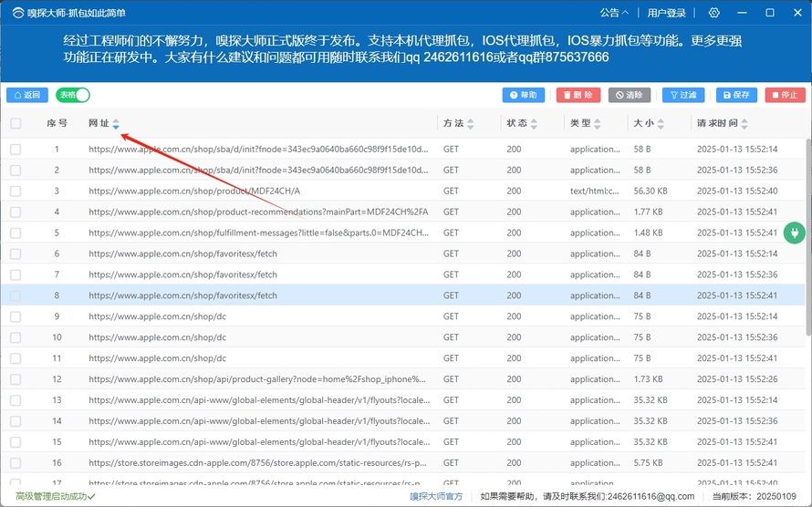Open the 嗅探大师官方 official link
The image size is (812, 507).
tap(435, 496)
